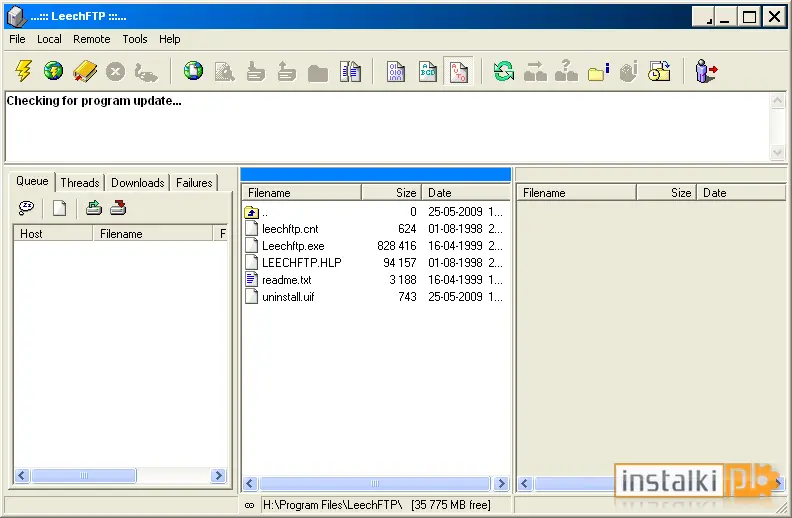Click the queue panel scrollbar right arrow

tap(219, 476)
